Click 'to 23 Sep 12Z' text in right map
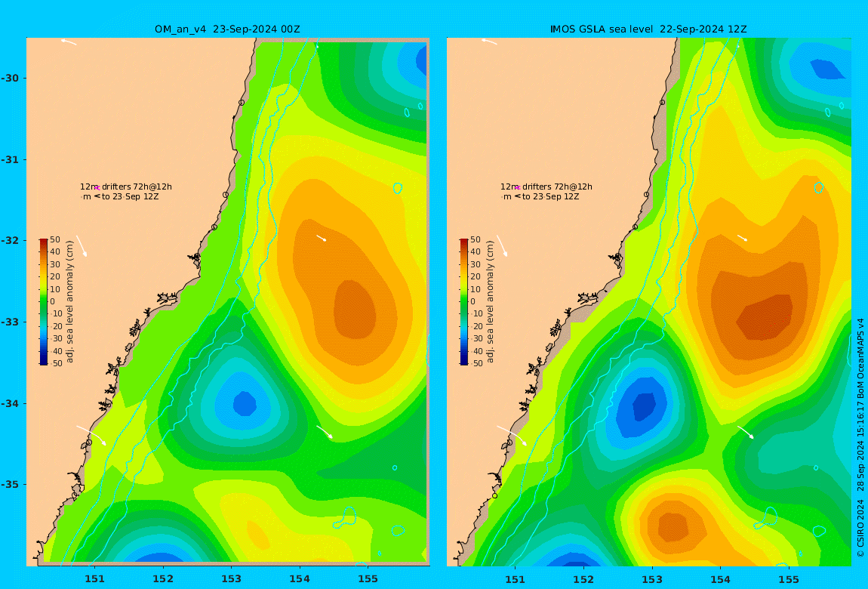Image resolution: width=868 pixels, height=589 pixels. pyautogui.click(x=551, y=196)
